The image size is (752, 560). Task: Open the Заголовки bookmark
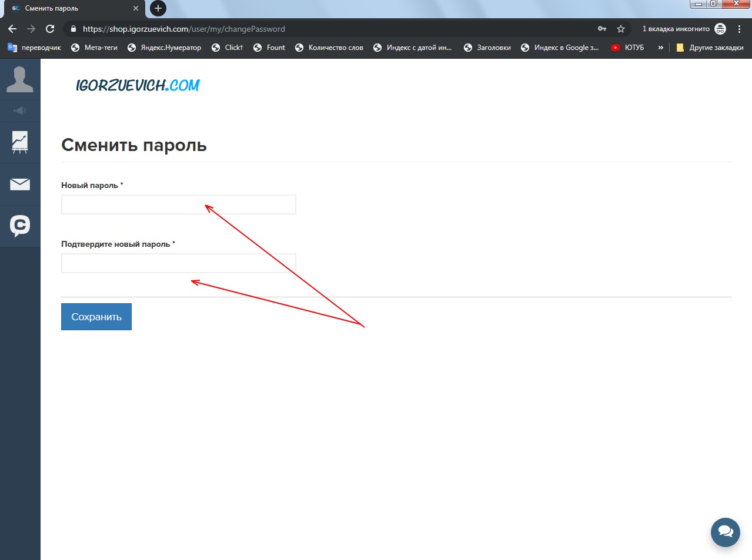[487, 48]
